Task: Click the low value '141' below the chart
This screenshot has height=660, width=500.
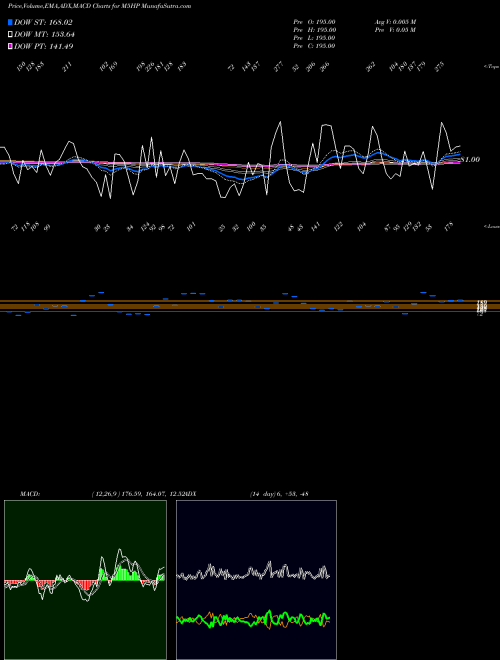Action: coord(315,227)
